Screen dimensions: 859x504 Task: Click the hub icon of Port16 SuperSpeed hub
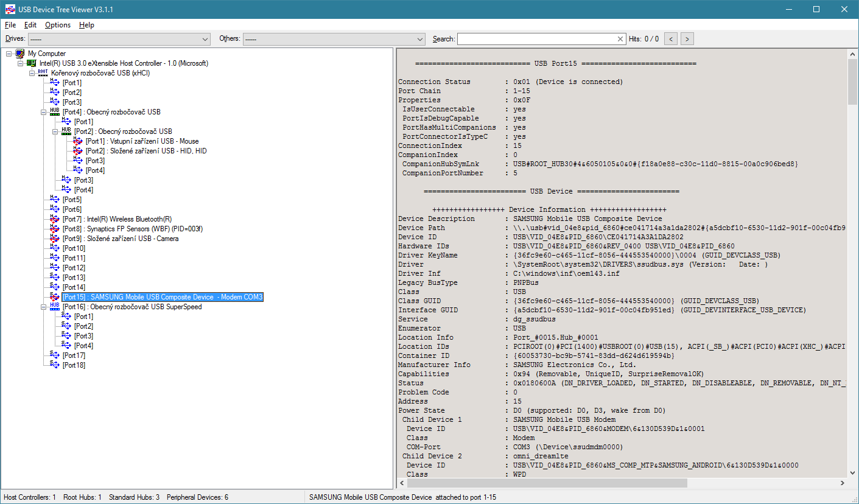[55, 307]
